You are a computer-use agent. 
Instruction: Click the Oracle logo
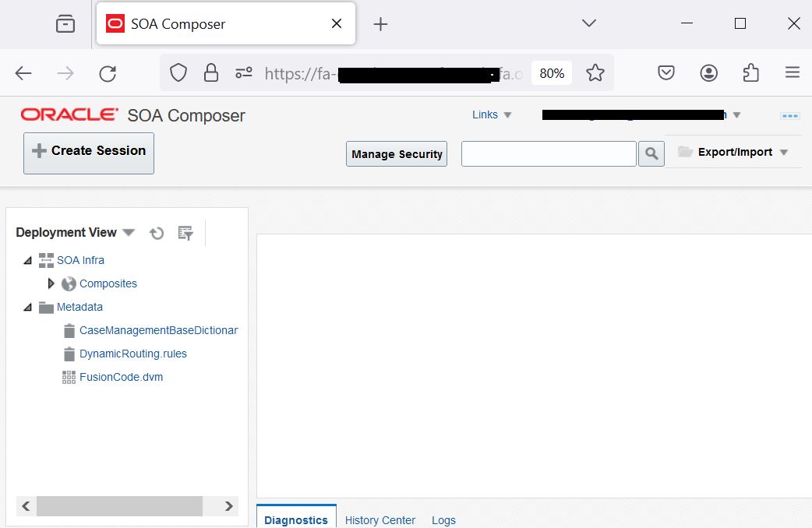69,114
